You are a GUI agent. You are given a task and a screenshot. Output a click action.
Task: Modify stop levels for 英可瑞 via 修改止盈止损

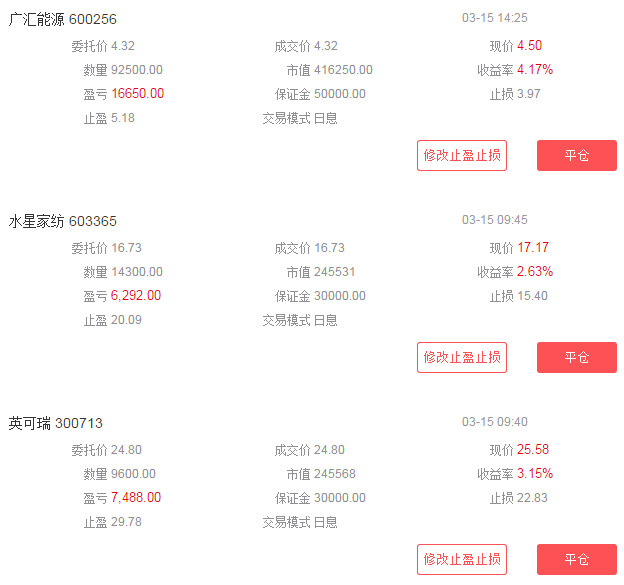tap(461, 559)
